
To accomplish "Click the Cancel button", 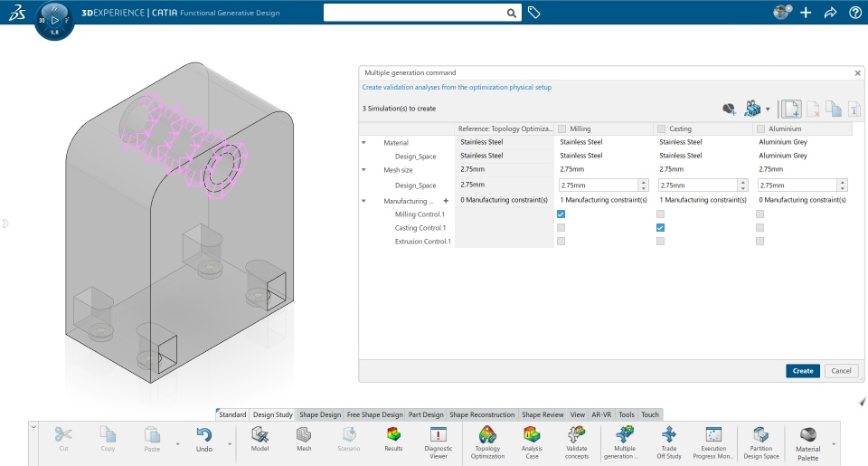I will click(841, 371).
